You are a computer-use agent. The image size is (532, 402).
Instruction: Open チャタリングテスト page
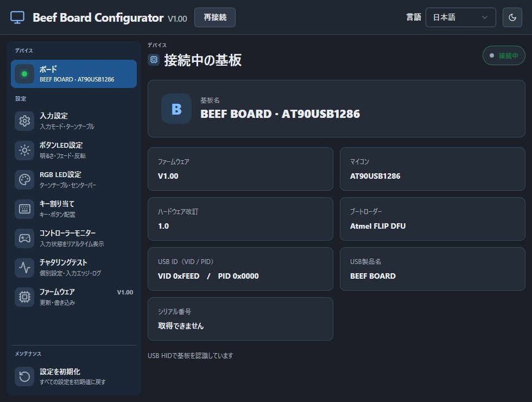coord(74,267)
